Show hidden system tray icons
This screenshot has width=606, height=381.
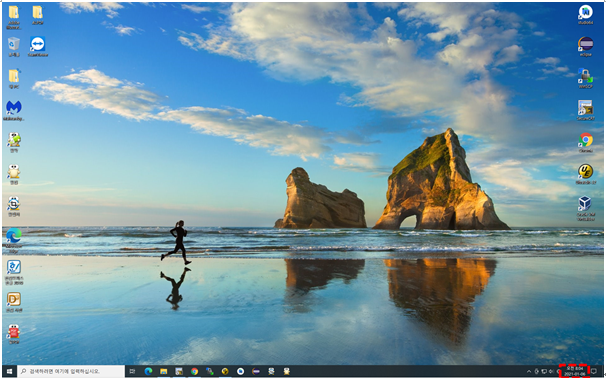529,371
